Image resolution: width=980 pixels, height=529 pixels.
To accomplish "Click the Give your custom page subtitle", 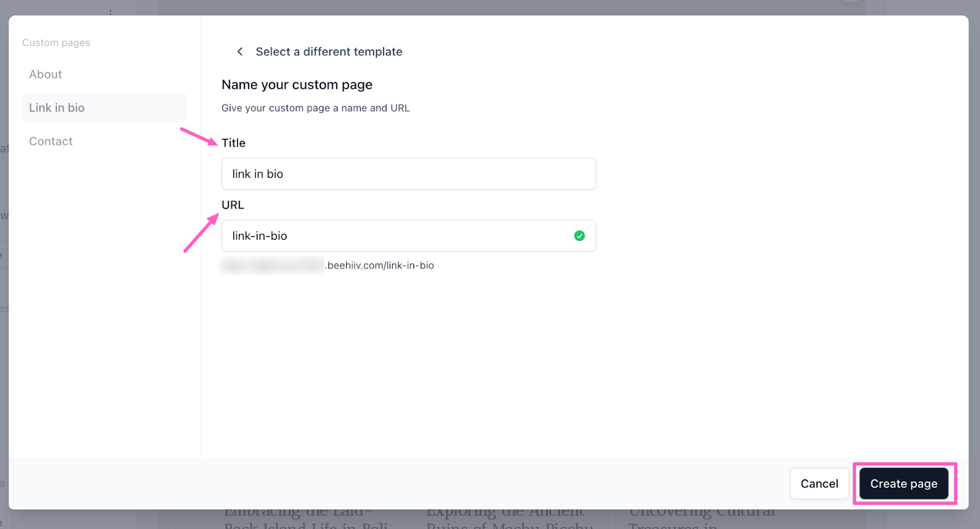I will tap(315, 108).
